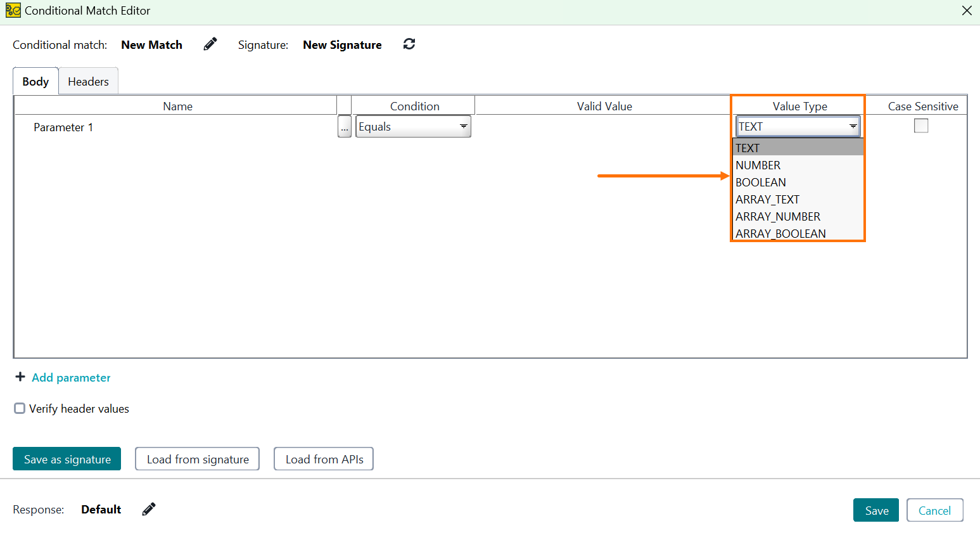This screenshot has width=980, height=535.
Task: Click the pencil icon to rename New Match
Action: (x=210, y=44)
